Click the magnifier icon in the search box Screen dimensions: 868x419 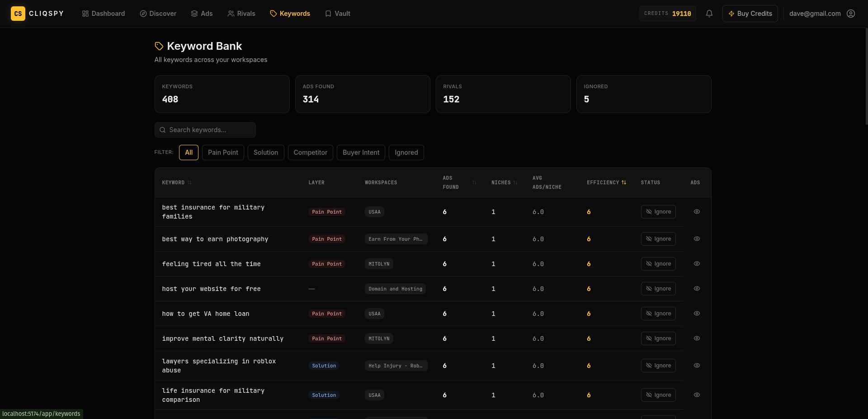tap(163, 130)
